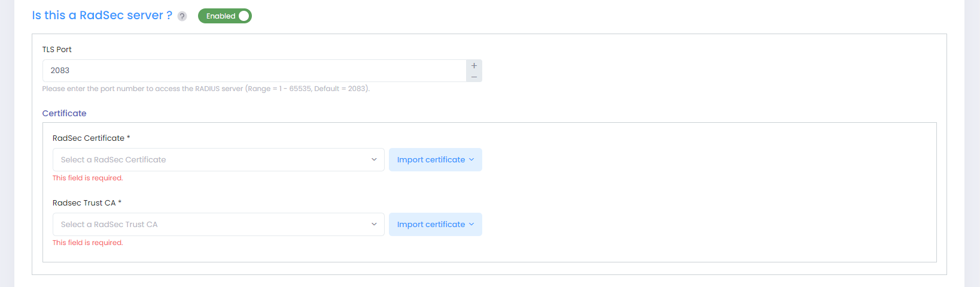Viewport: 980px width, 287px height.
Task: Decrease TLS Port with minus icon
Action: (474, 77)
